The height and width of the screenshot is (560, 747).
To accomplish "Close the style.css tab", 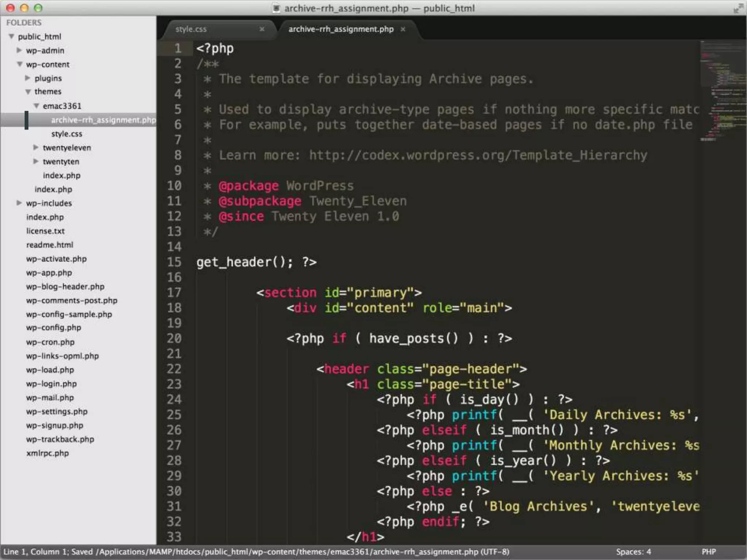I will pos(262,29).
